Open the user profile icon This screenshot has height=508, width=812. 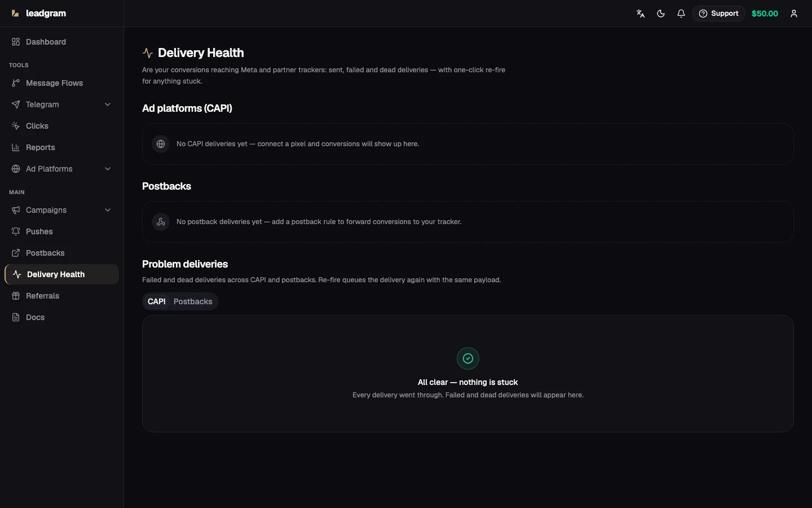click(x=794, y=14)
